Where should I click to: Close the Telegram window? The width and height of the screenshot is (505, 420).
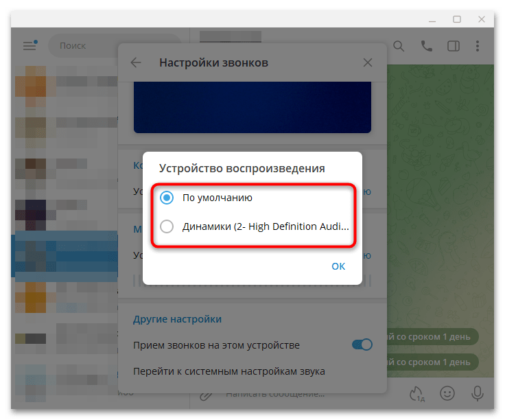click(482, 19)
